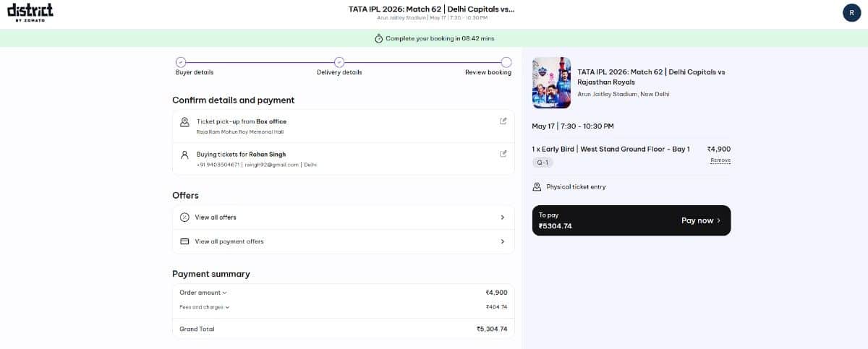Click the 'May 17 | 7:30 - 10:30 PM' date line

[x=573, y=126]
